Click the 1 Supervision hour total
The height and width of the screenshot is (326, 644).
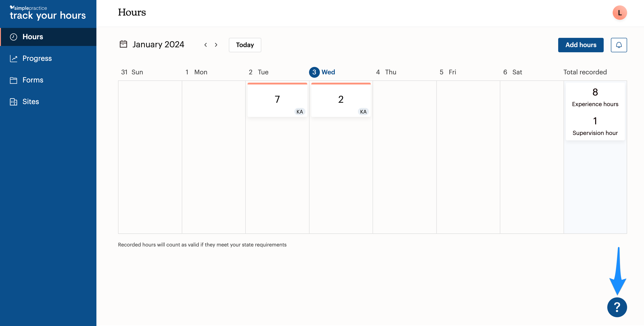coord(595,126)
